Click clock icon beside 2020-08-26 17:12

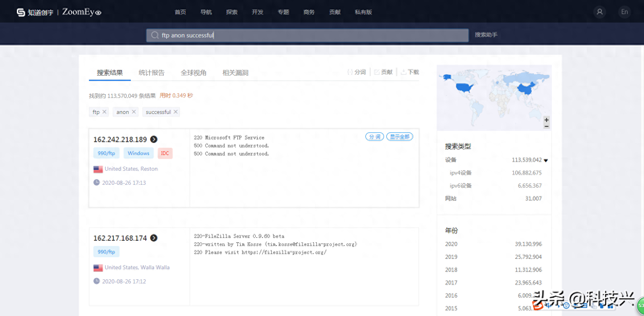pos(97,281)
